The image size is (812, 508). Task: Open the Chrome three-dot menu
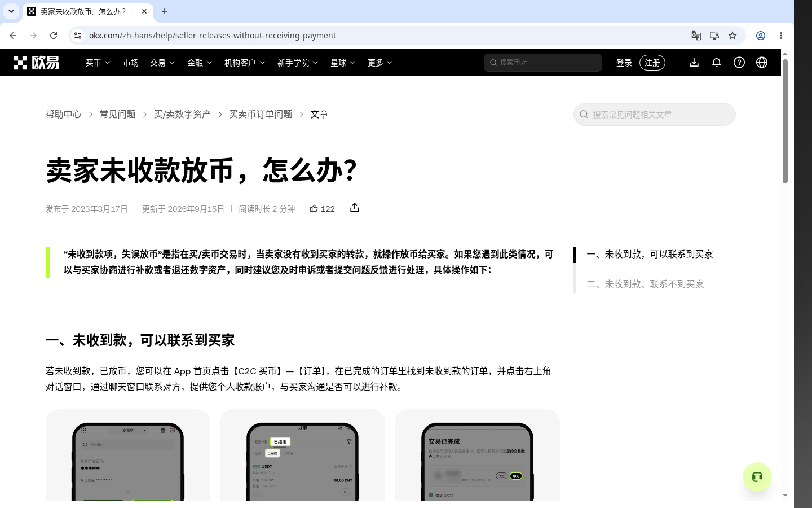point(781,36)
